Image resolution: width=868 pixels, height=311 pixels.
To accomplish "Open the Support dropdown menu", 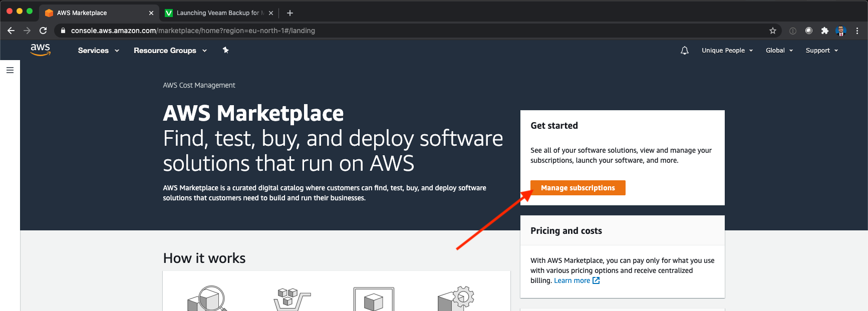I will click(x=822, y=51).
